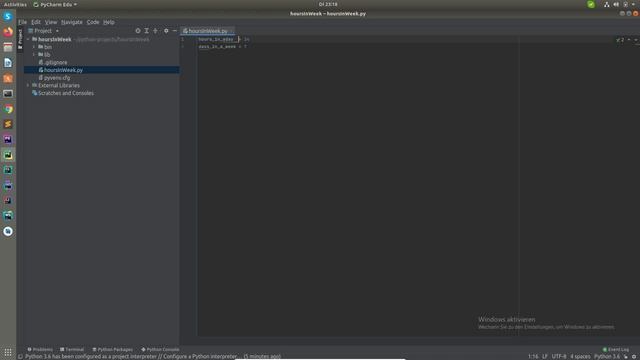The image size is (640, 360).
Task: Click the Python 3.6 interpreter selector
Action: click(607, 357)
